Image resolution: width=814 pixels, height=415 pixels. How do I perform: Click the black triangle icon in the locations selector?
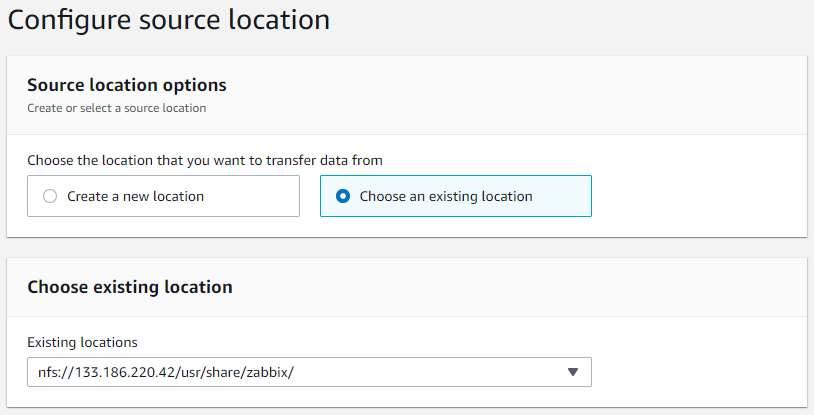[x=573, y=372]
